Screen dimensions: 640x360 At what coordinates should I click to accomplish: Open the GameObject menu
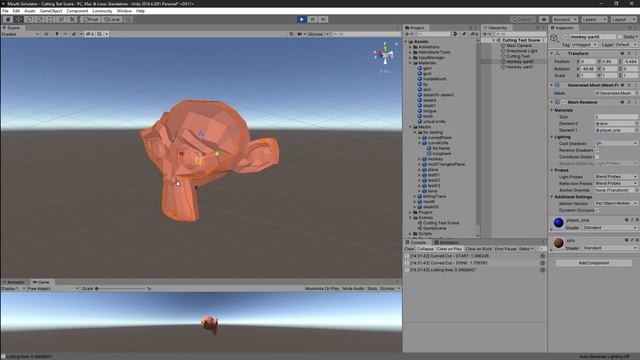pos(51,11)
